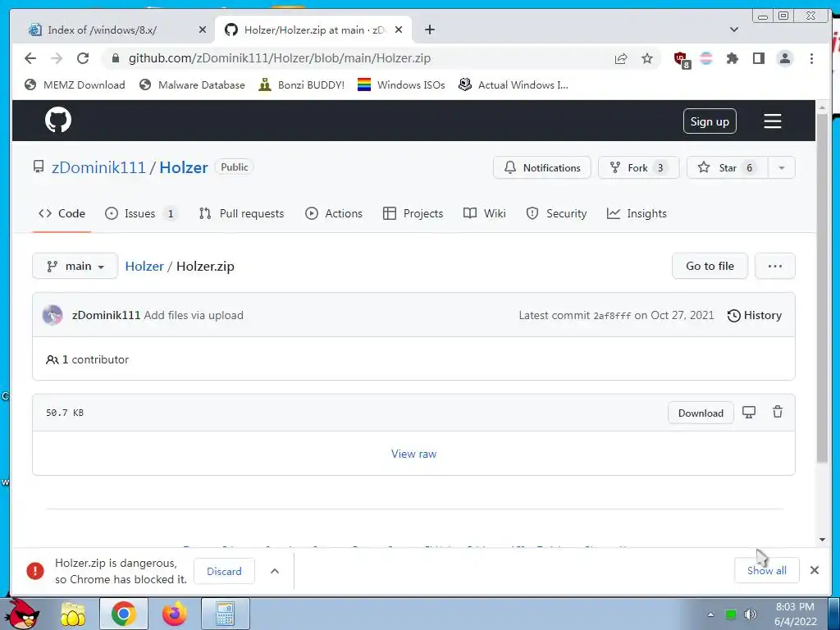This screenshot has width=840, height=630.
Task: Go back with the browser back arrow
Action: click(30, 58)
